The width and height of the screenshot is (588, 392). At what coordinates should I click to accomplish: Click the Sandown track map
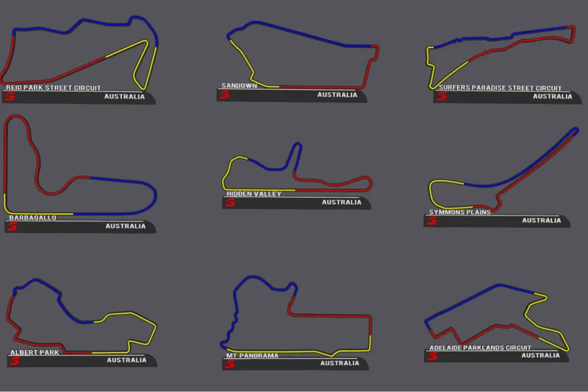click(x=303, y=55)
